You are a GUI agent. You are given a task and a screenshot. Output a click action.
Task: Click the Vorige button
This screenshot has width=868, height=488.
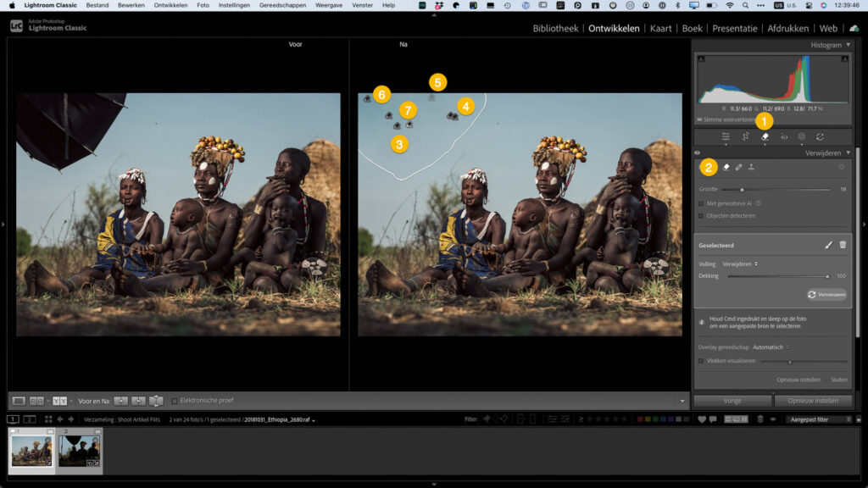pos(732,401)
